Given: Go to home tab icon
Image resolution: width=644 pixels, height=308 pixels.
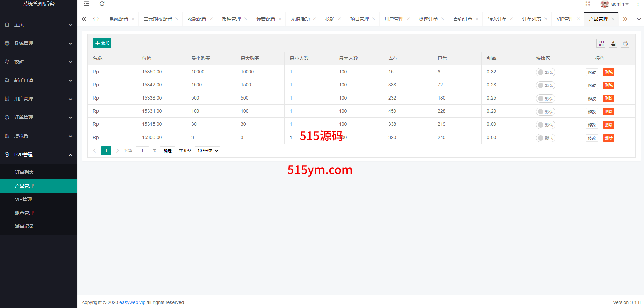Looking at the screenshot, I should [96, 19].
